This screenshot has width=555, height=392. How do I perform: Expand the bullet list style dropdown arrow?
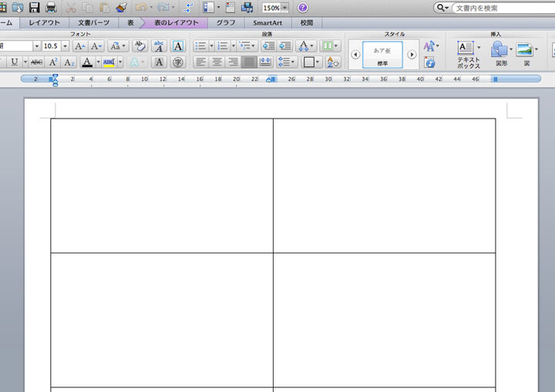[210, 46]
